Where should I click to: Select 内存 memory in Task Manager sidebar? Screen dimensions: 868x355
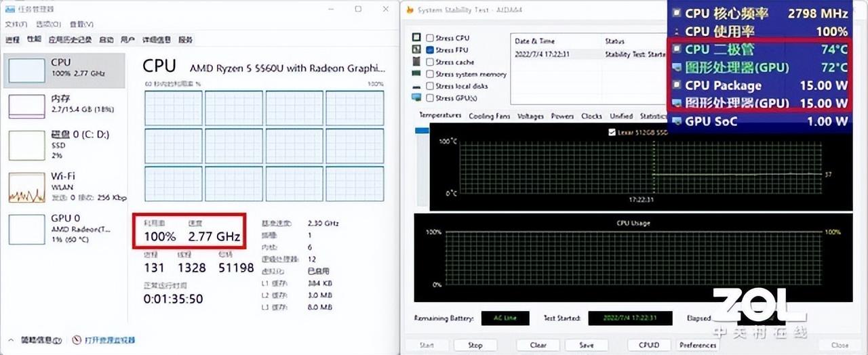click(64, 106)
